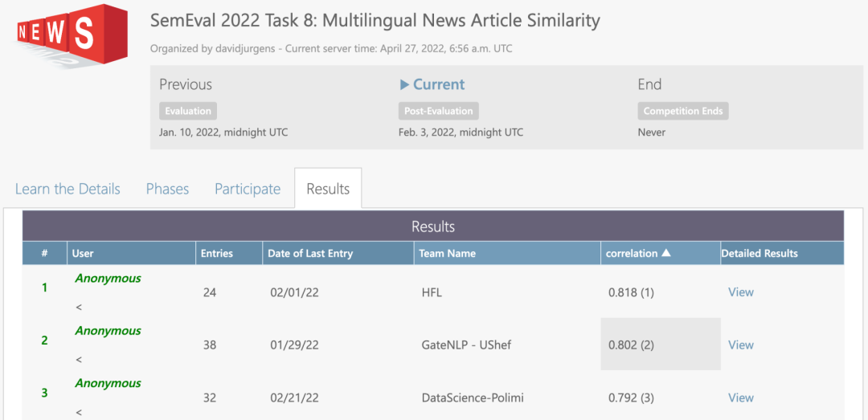Expand the third-ranked Anonymous user entry
868x420 pixels.
tap(79, 412)
